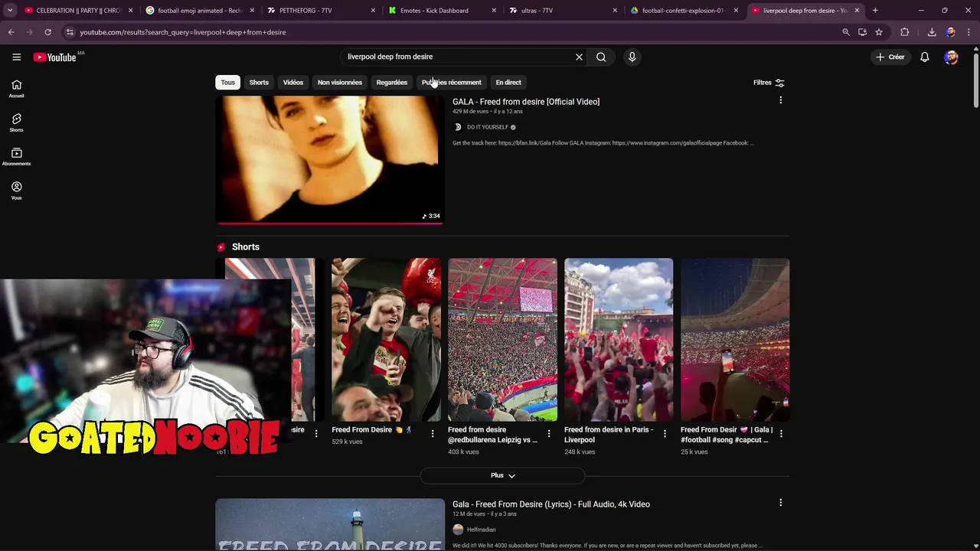The width and height of the screenshot is (980, 551).
Task: Select Non visionnées filter chip
Action: [340, 83]
